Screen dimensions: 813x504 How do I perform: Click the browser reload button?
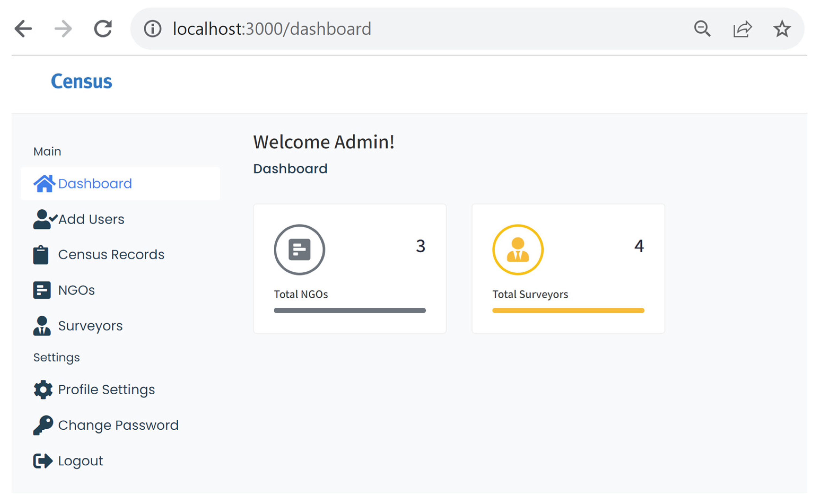[x=103, y=29]
